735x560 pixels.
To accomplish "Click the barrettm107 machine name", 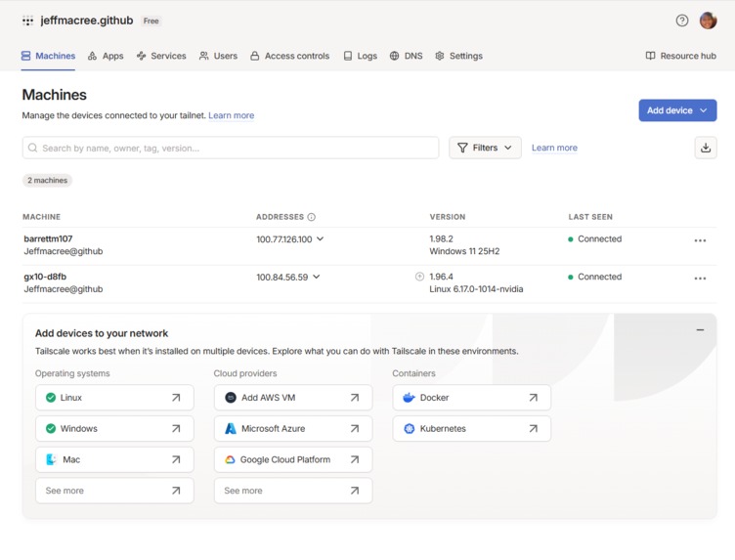I will (48, 238).
